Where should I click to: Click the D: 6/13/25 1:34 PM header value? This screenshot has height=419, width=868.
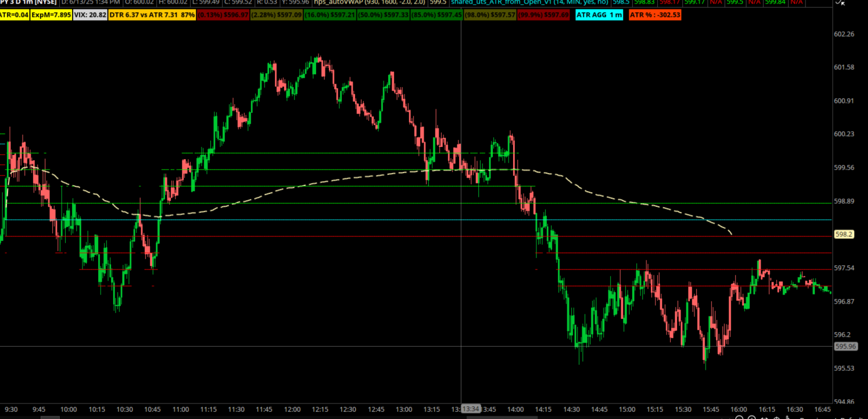[90, 2]
